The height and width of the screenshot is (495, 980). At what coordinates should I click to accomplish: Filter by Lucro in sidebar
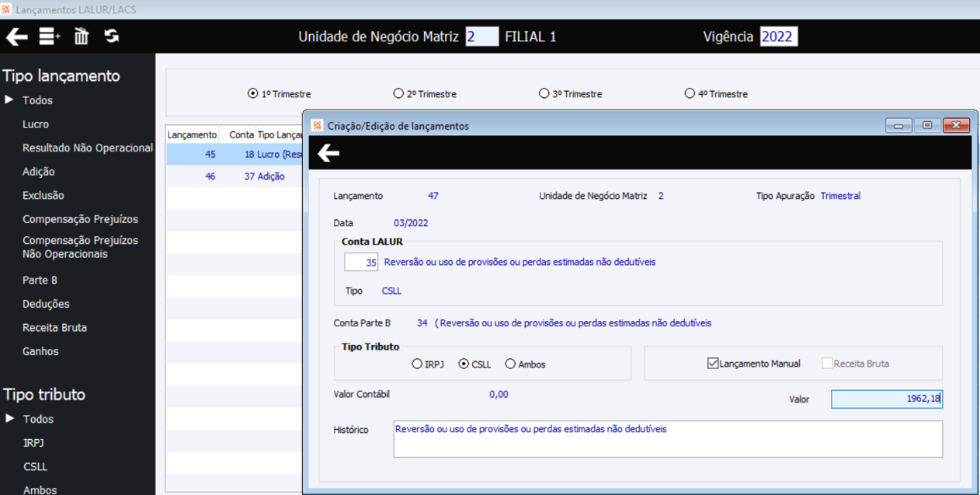coord(36,124)
